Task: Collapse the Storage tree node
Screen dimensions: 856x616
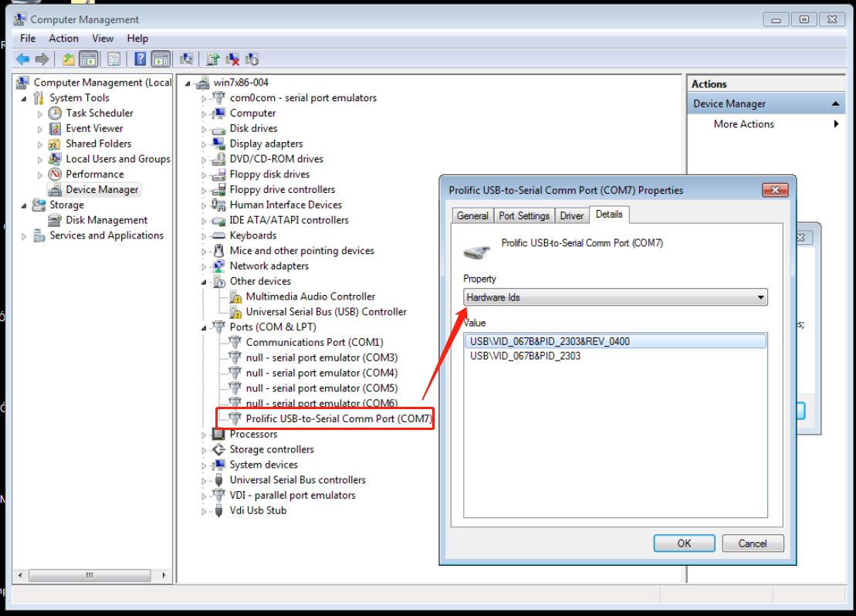Action: (23, 205)
